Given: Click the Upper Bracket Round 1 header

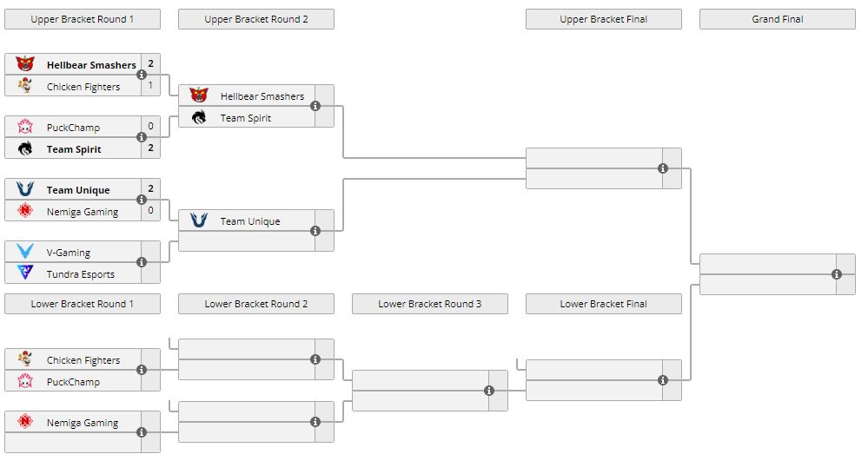Looking at the screenshot, I should (x=83, y=19).
